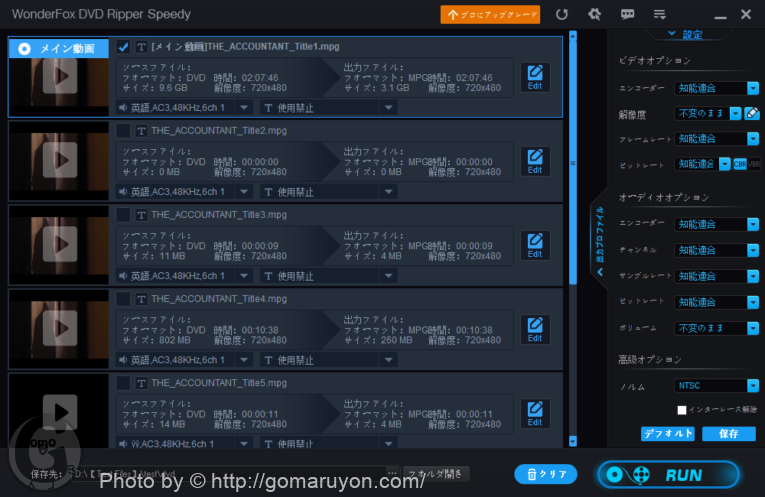
Task: Click the save settings button
Action: click(x=728, y=434)
